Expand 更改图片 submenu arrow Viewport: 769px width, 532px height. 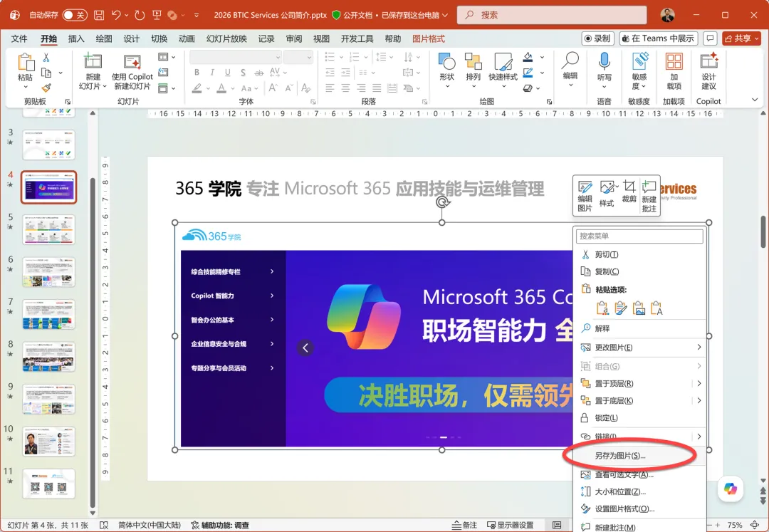pos(699,347)
